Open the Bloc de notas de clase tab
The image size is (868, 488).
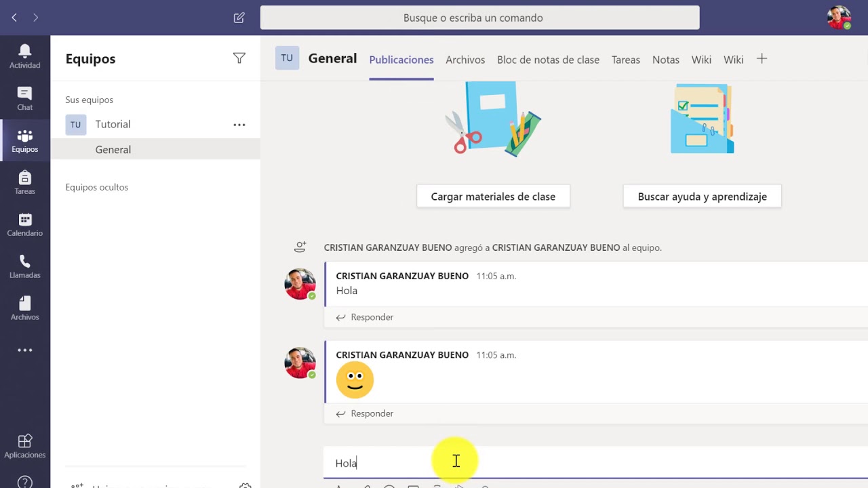[x=548, y=60]
